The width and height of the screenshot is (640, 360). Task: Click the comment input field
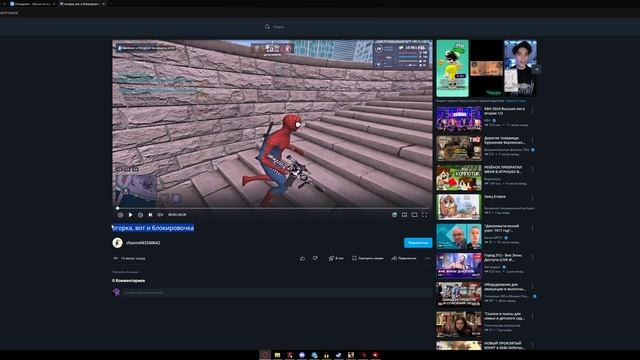point(278,293)
